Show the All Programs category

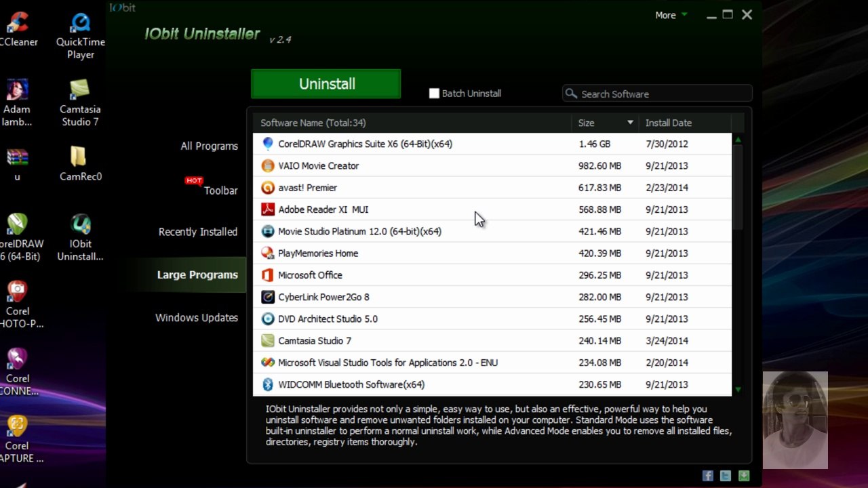(x=209, y=146)
